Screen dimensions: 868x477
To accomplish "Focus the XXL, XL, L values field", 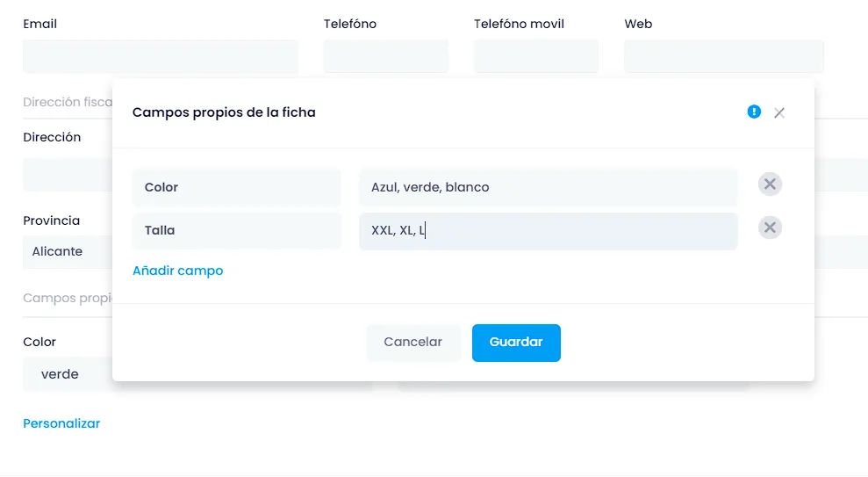I will pos(548,231).
